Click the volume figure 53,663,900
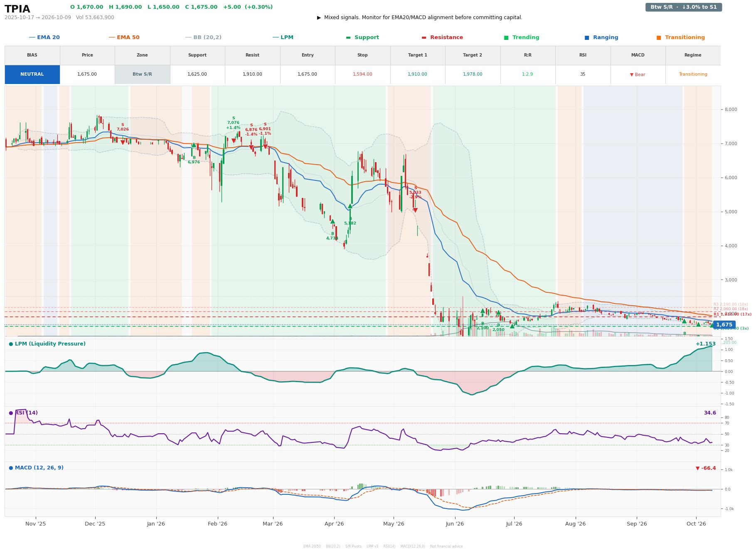This screenshot has width=756, height=553. (100, 17)
